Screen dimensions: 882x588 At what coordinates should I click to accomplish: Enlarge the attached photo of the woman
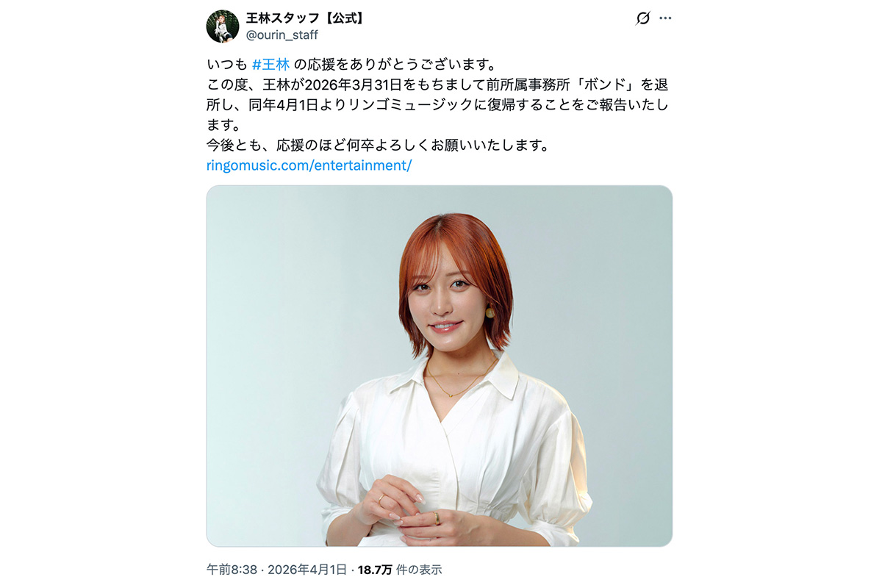[440, 366]
